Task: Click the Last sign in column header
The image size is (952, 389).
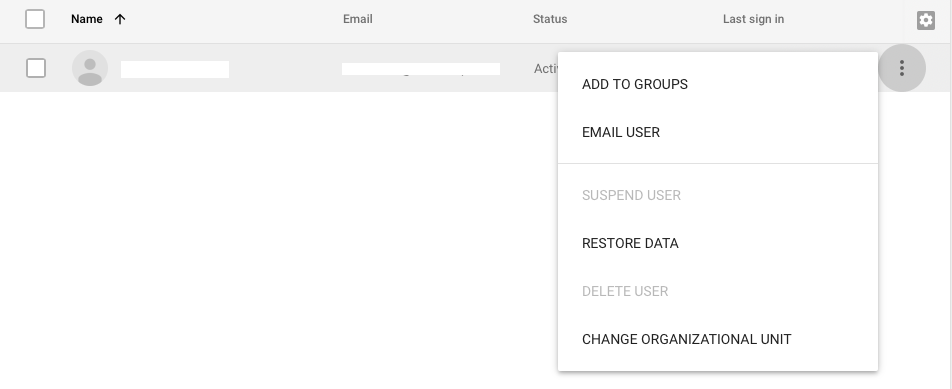Action: pos(753,19)
